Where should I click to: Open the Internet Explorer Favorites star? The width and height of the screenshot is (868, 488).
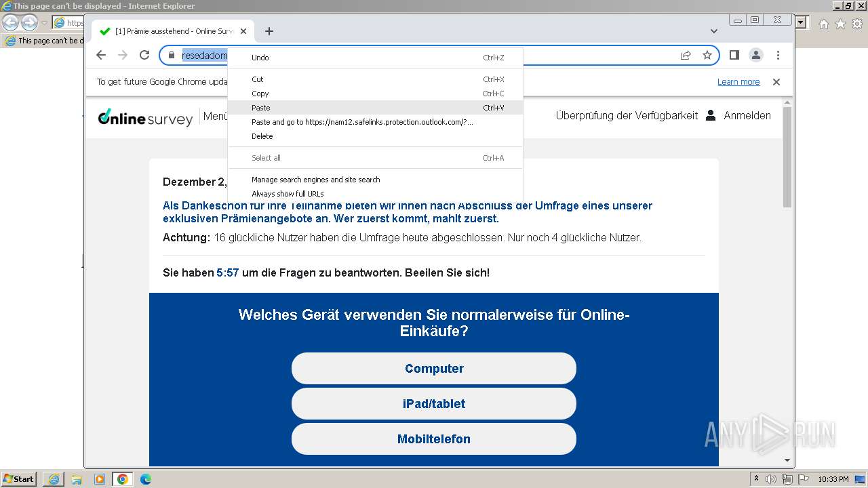pos(840,24)
